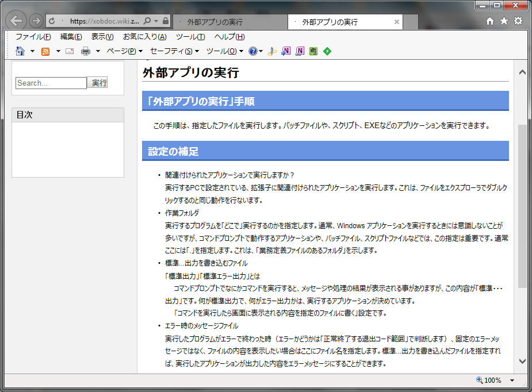Click the Read mail icon
Image resolution: width=532 pixels, height=392 pixels.
pos(70,51)
